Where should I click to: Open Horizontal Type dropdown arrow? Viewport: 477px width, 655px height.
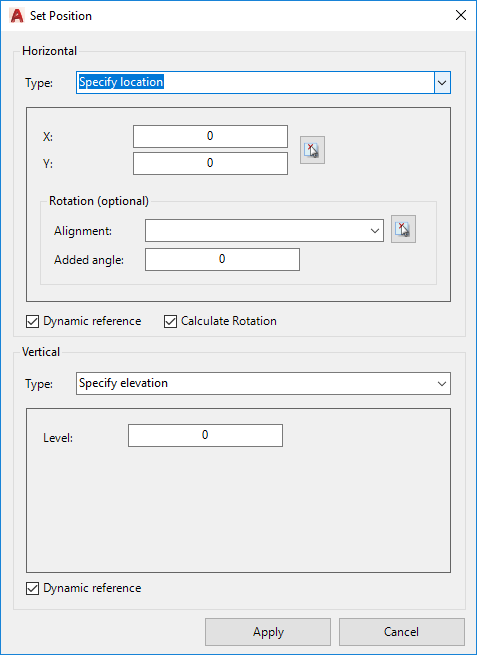click(442, 82)
